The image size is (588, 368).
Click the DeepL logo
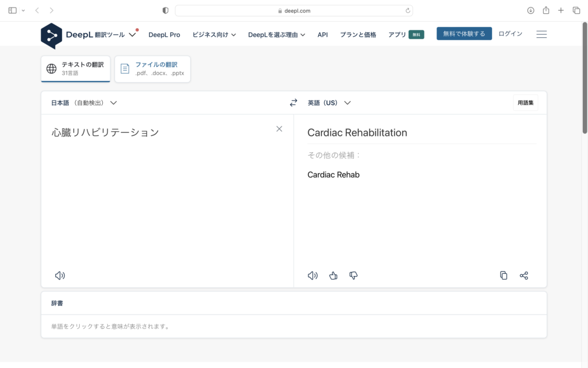pyautogui.click(x=52, y=36)
